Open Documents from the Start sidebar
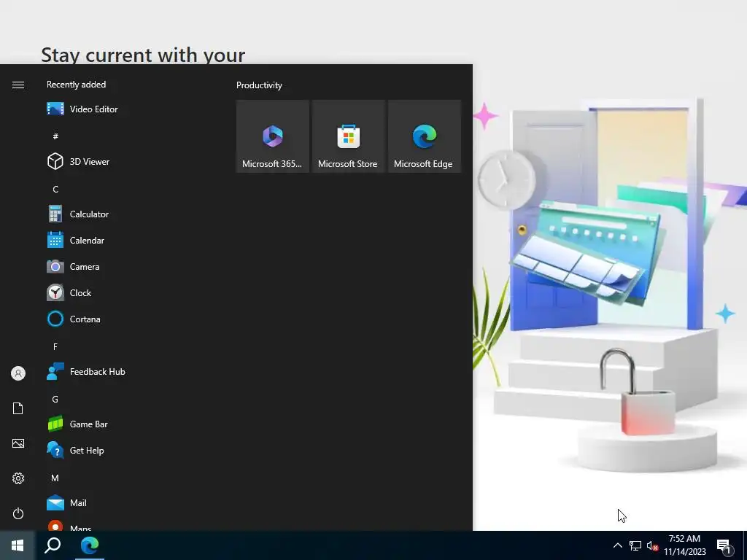The width and height of the screenshot is (747, 560). coord(18,408)
